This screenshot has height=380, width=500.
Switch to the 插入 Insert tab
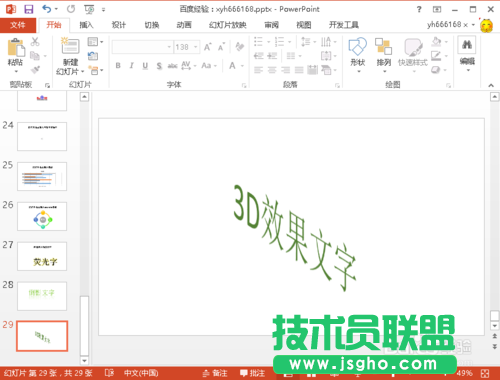click(86, 25)
